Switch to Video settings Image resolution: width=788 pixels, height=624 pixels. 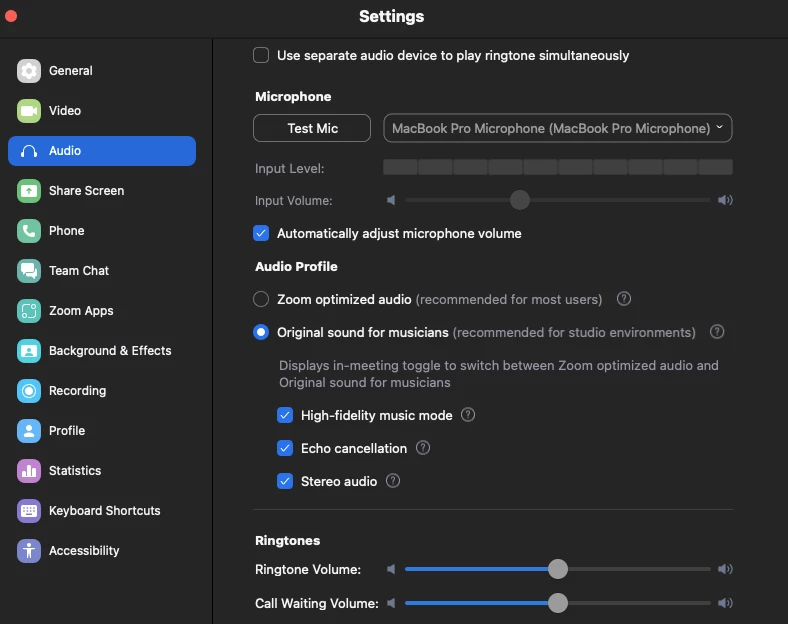(102, 111)
